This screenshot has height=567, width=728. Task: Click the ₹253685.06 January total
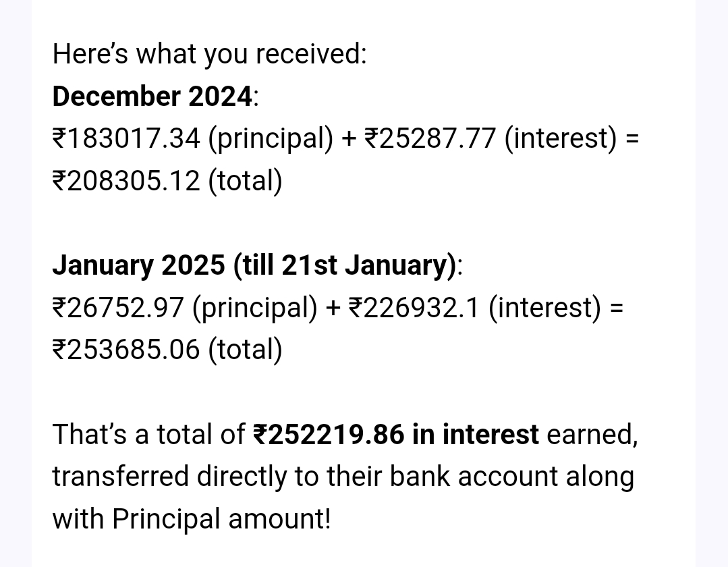point(126,350)
